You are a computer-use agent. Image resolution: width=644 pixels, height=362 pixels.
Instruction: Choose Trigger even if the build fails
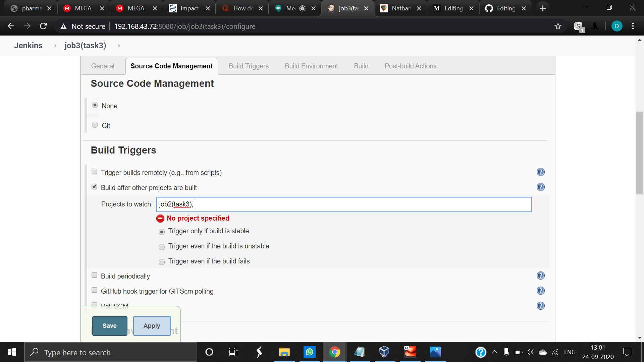pos(162,262)
